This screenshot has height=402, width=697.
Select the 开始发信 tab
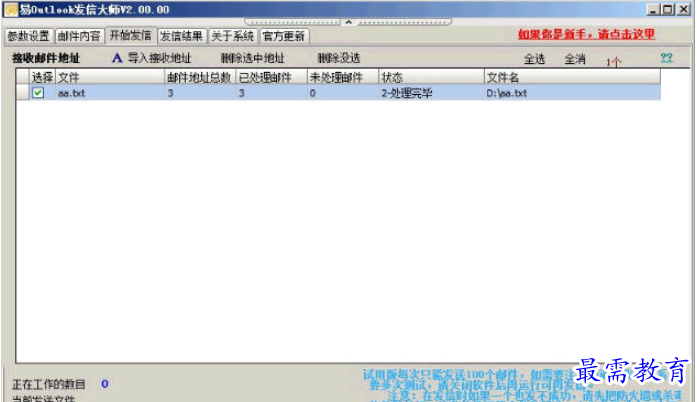coord(130,36)
